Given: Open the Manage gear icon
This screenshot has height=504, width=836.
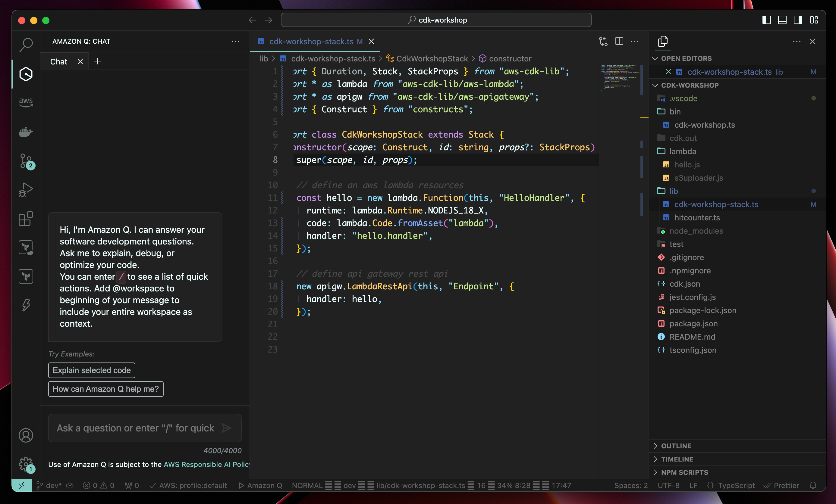Looking at the screenshot, I should [26, 464].
